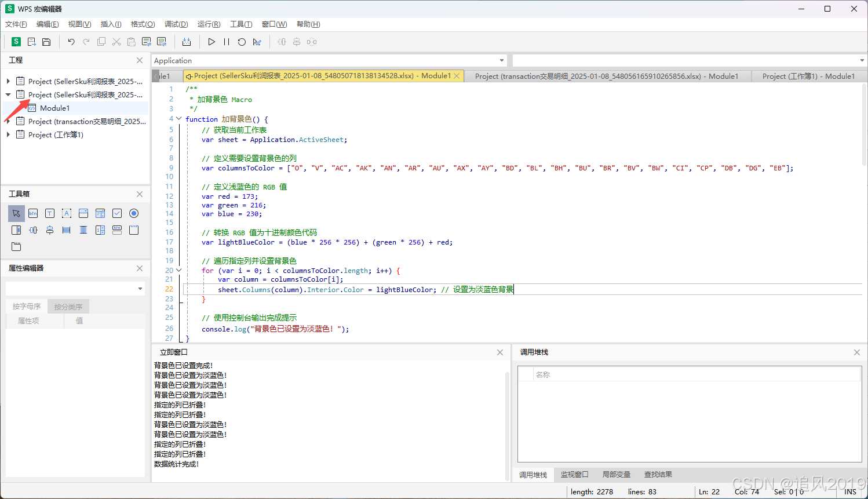Open the 工具 menu
The height and width of the screenshot is (499, 868).
[241, 24]
